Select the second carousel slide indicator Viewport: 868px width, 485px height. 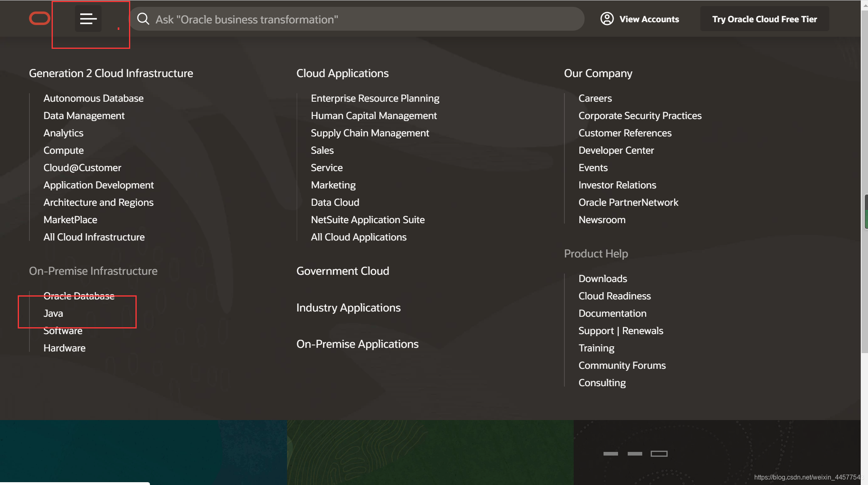point(635,454)
